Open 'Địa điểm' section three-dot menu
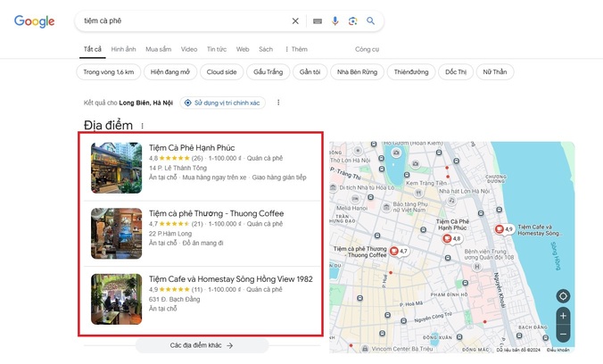 coord(143,126)
